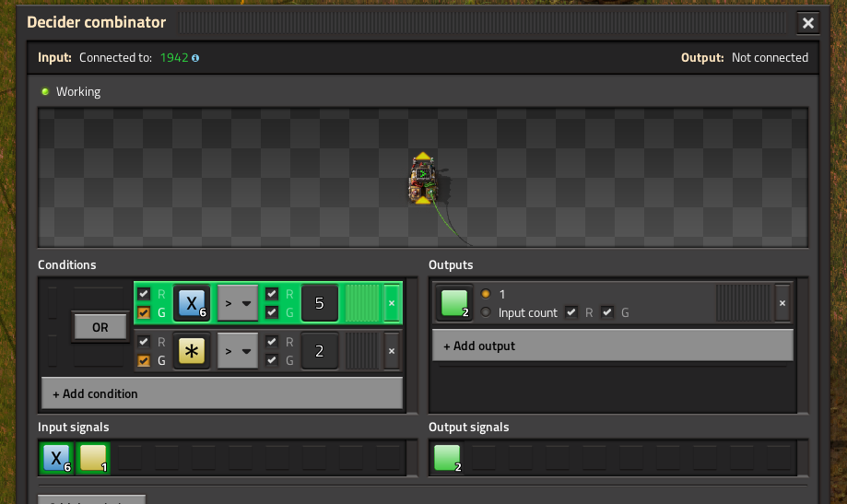Select the Input count radio button

click(x=486, y=312)
